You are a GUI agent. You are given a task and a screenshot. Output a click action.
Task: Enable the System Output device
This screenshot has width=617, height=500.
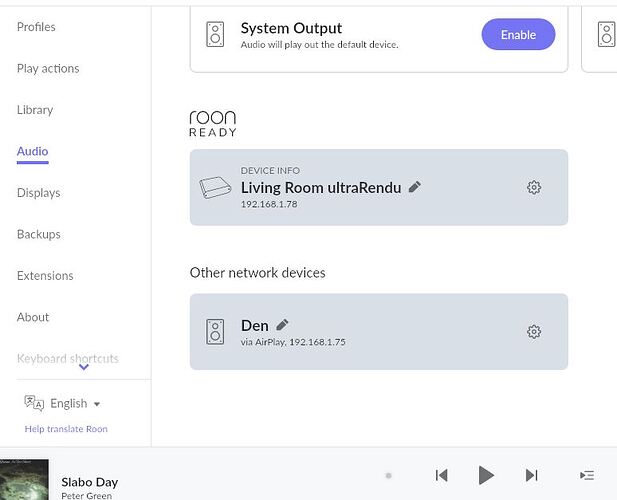[x=518, y=35]
